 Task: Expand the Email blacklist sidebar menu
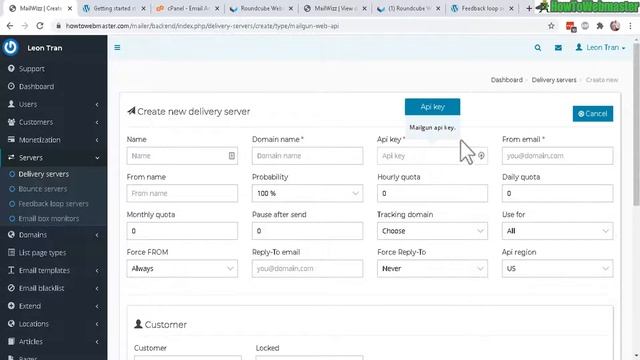pyautogui.click(x=53, y=288)
